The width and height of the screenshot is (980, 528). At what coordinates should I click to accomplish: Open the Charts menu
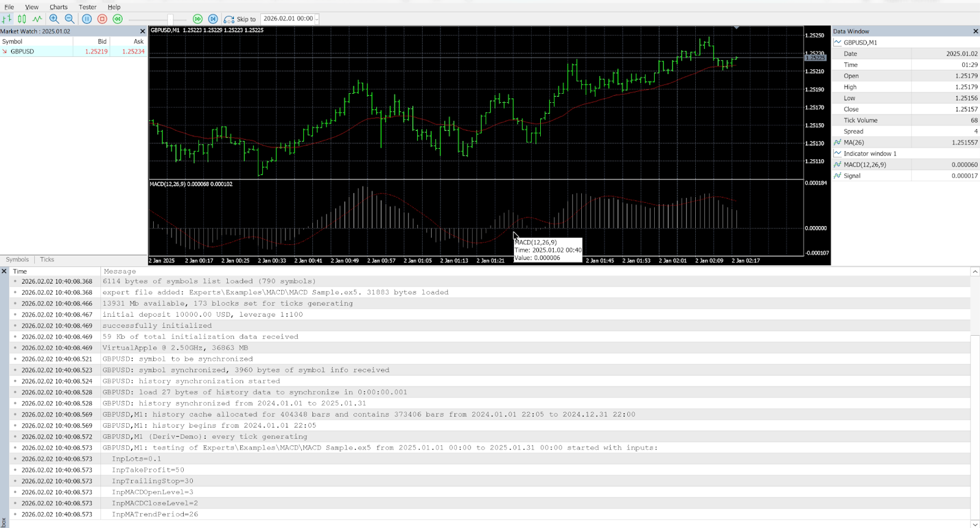[59, 7]
